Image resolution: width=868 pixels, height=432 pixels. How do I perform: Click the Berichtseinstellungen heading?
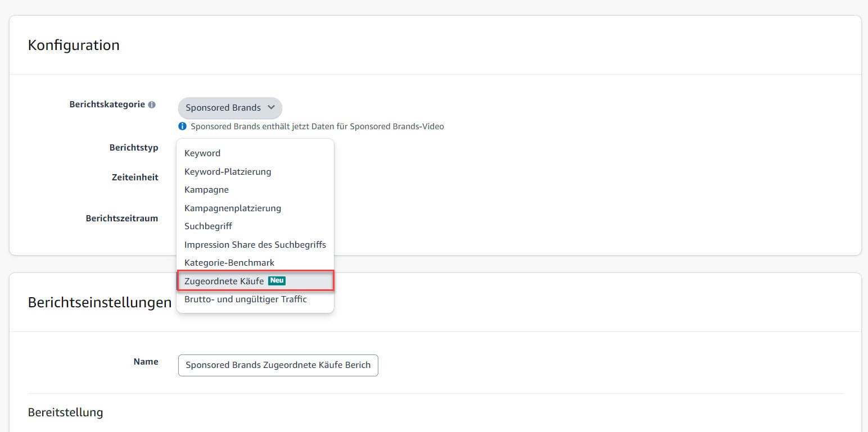click(100, 302)
